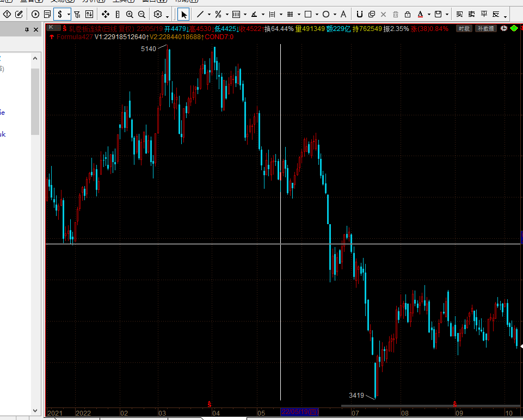Click the 卖 sell button
Image resolution: width=523 pixels, height=420 pixels.
(472, 14)
